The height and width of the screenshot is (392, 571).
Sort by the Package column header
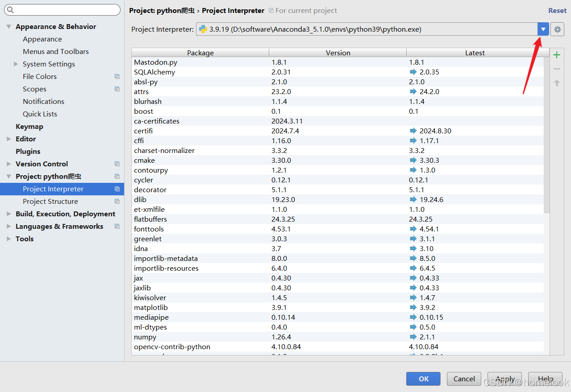click(200, 53)
